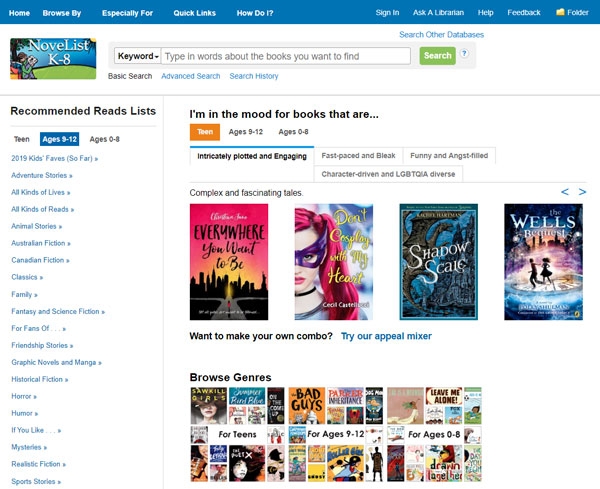
Task: Select Ages 0-8 in Recommended Reads Lists
Action: click(104, 139)
